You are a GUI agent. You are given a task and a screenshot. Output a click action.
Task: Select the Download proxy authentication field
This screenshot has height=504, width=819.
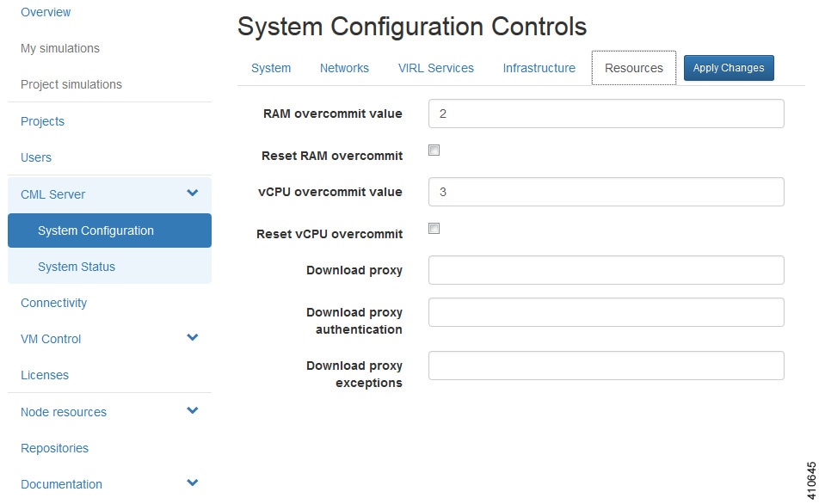[606, 312]
